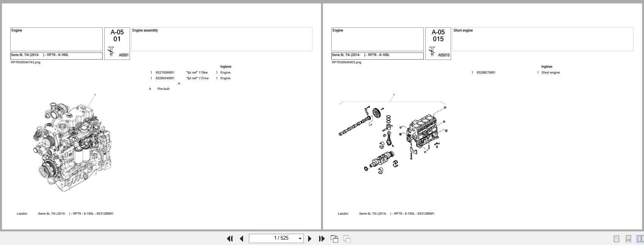The image size is (644, 245).
Task: Click the greyed go-forward-view icon
Action: tap(347, 239)
